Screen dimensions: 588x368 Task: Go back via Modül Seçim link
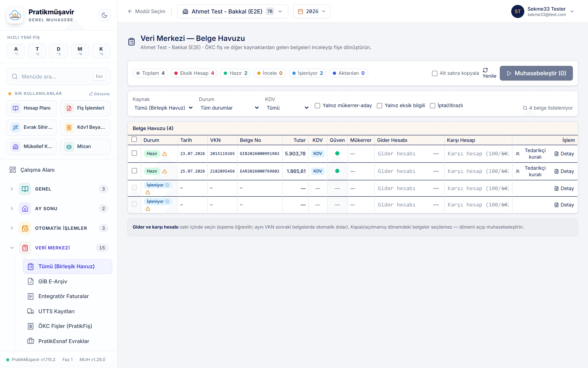click(147, 11)
